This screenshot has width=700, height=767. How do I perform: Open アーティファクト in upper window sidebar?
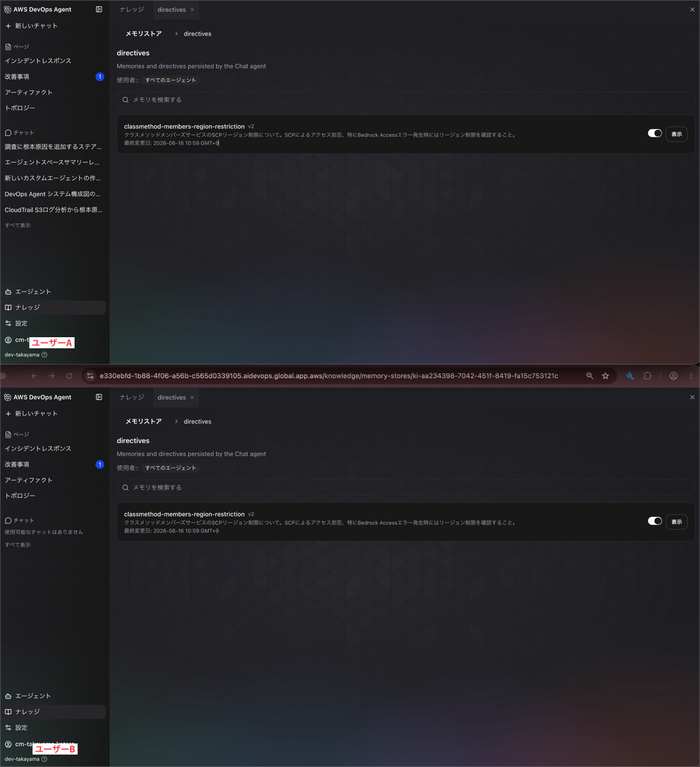[28, 93]
